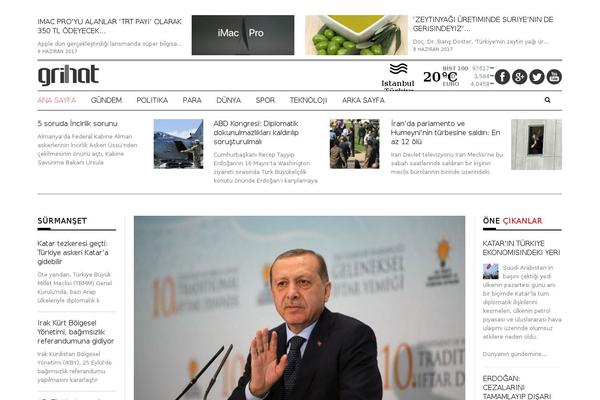Click the Doç. Dr. Barış Doster summary line

(x=481, y=41)
